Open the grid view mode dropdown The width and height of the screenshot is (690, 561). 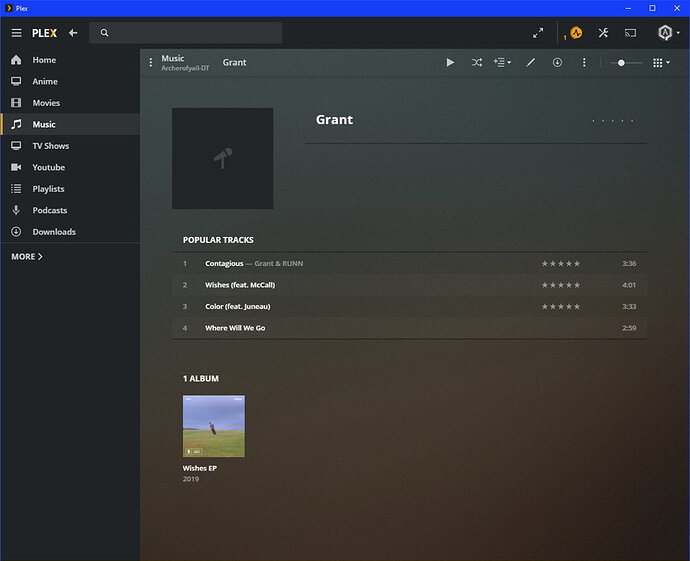click(661, 63)
